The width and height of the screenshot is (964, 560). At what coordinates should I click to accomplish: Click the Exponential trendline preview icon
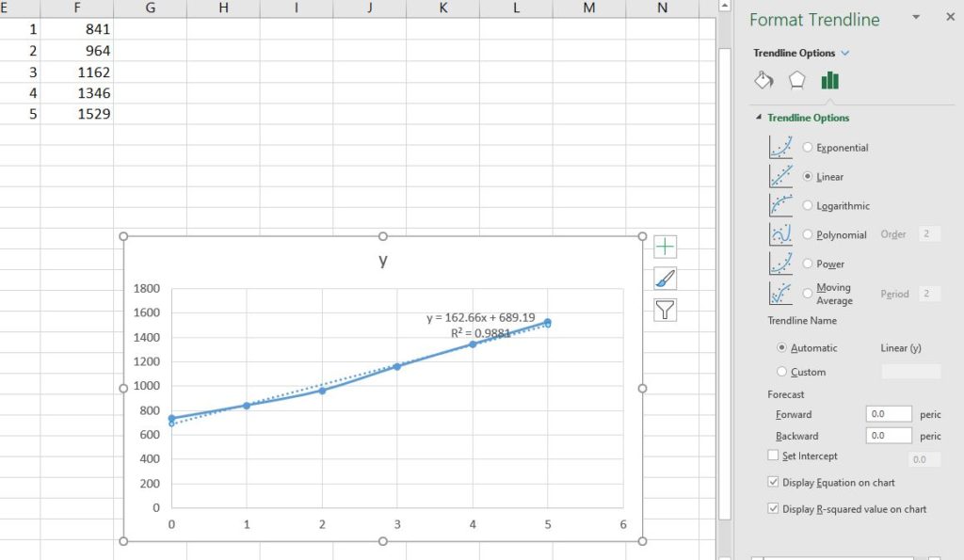tap(779, 146)
